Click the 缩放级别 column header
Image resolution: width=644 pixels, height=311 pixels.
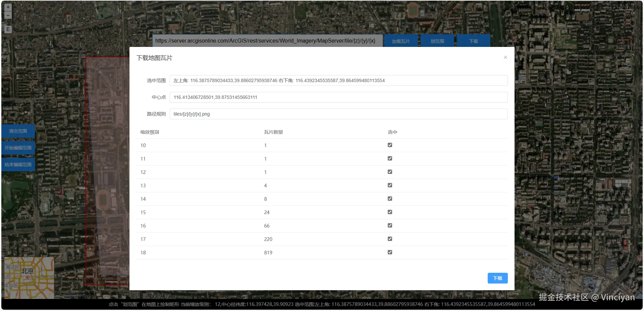pyautogui.click(x=150, y=132)
